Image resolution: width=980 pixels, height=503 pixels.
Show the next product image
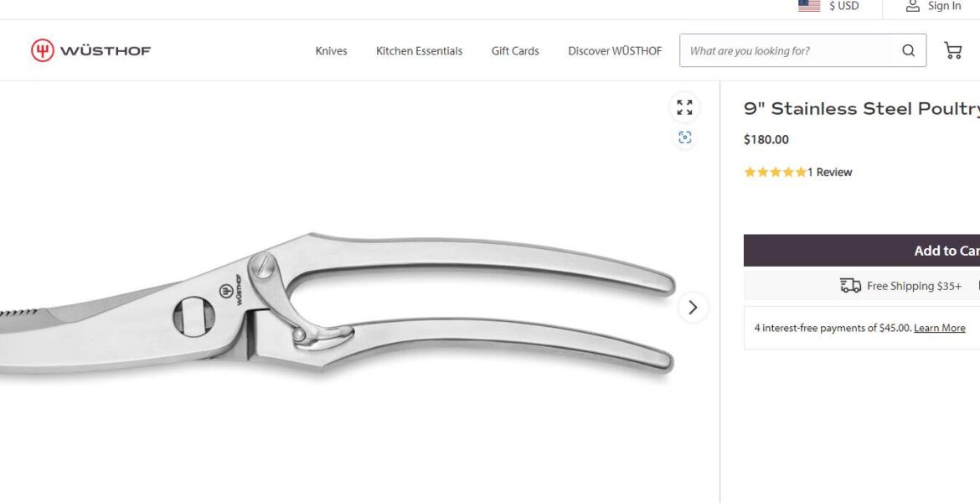(693, 307)
